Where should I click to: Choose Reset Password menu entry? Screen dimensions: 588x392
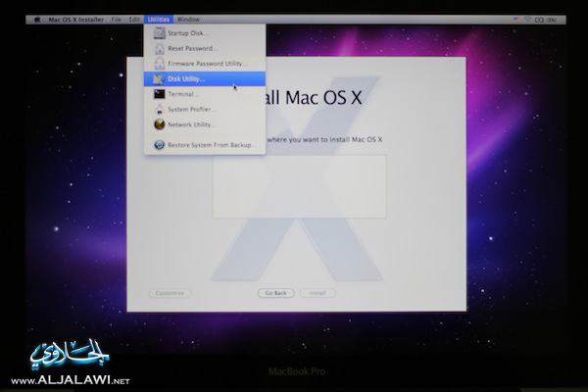click(x=205, y=48)
